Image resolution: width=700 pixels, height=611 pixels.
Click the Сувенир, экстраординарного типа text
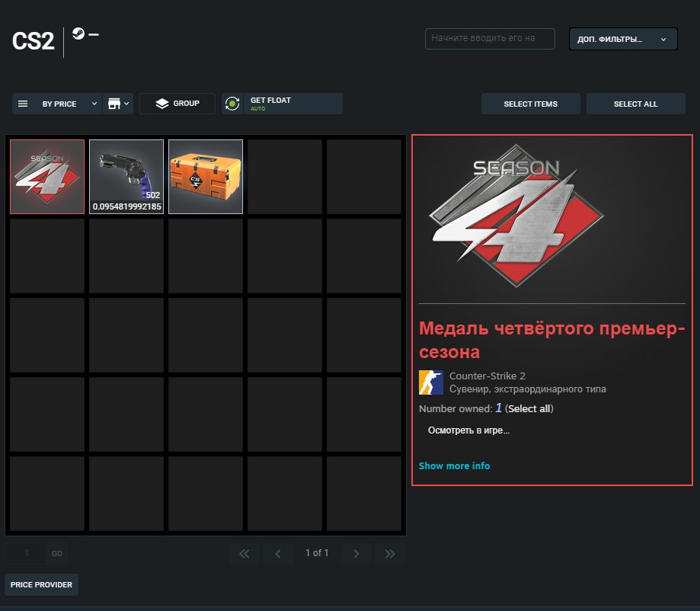click(x=528, y=389)
